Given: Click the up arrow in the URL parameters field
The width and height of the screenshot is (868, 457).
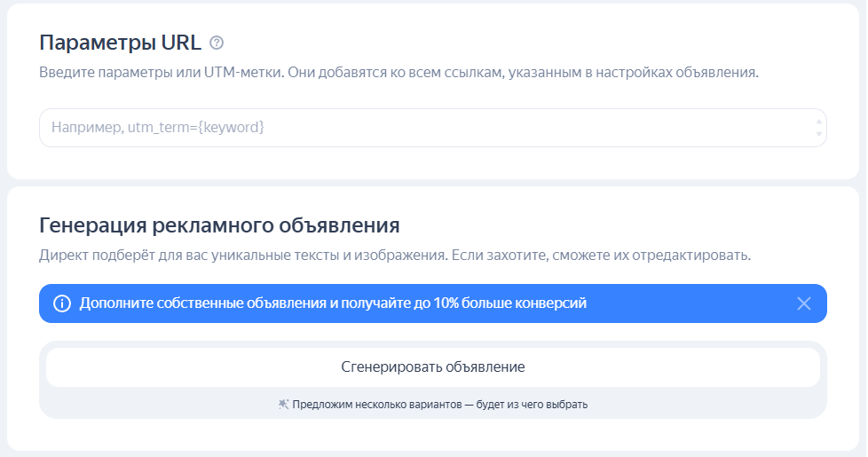Looking at the screenshot, I should click(x=818, y=121).
